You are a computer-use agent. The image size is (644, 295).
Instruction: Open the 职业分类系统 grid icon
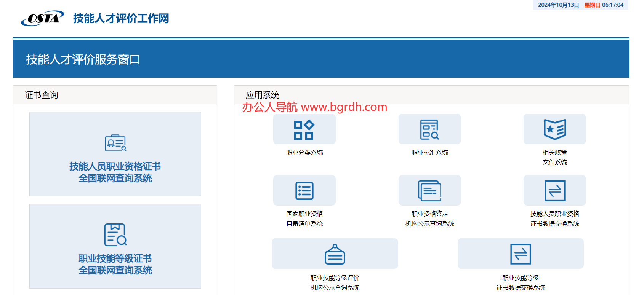304,130
